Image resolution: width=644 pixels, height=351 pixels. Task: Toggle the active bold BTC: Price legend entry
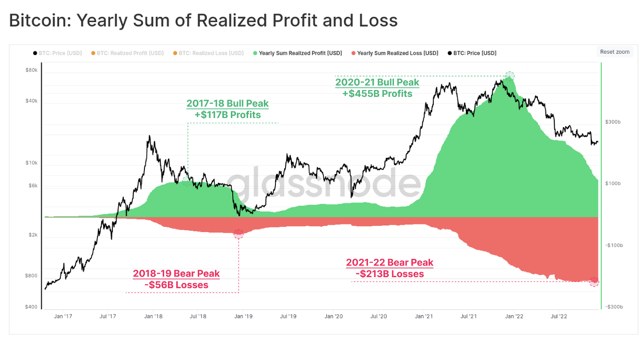click(475, 53)
